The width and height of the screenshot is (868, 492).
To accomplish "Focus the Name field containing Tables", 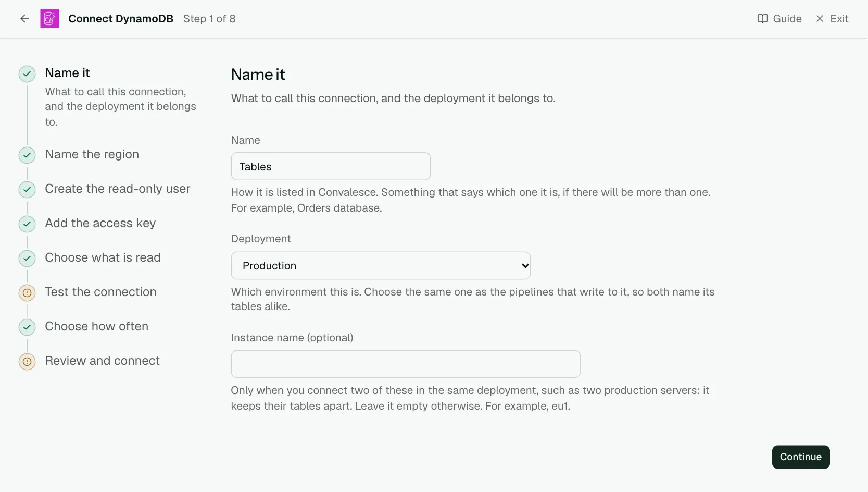I will coord(331,166).
